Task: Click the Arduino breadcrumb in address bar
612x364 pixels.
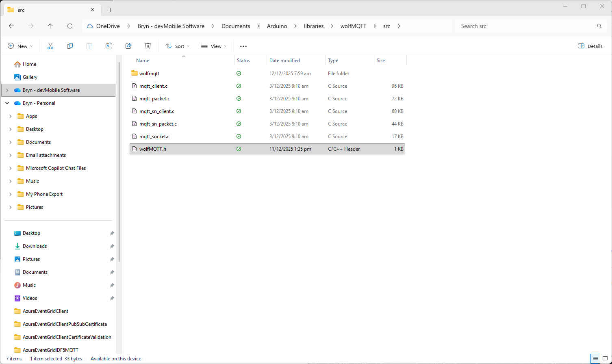Action: point(277,26)
